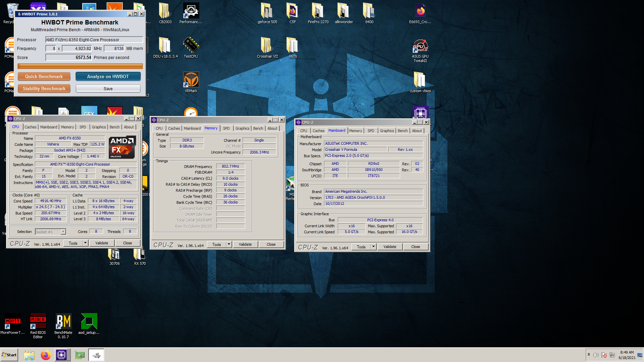Launch the TestCPU chip icon

191,48
